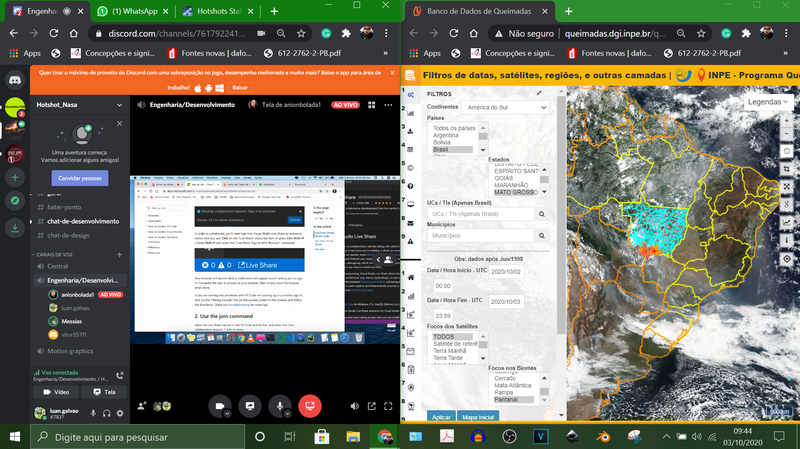800x449 pixels.
Task: Click the Mapa Inicial button
Action: [478, 416]
